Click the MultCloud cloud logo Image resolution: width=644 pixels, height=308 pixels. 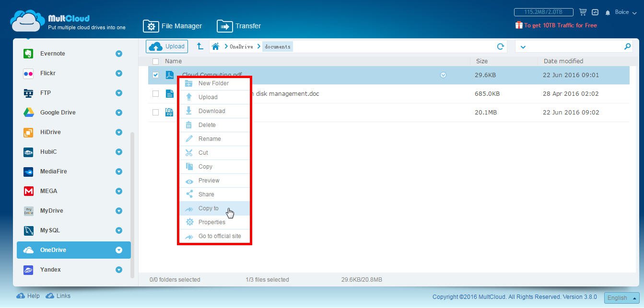27,21
